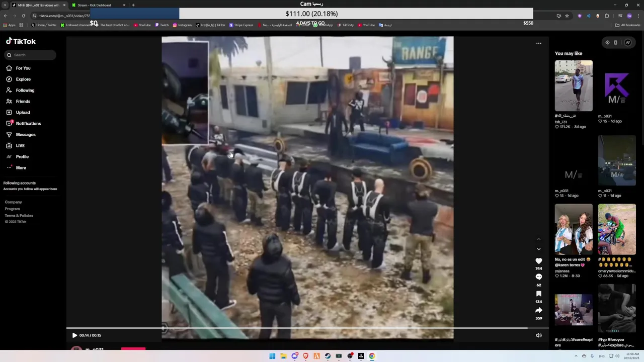This screenshot has height=362, width=644.
Task: Open a new browser tab
Action: pyautogui.click(x=133, y=5)
